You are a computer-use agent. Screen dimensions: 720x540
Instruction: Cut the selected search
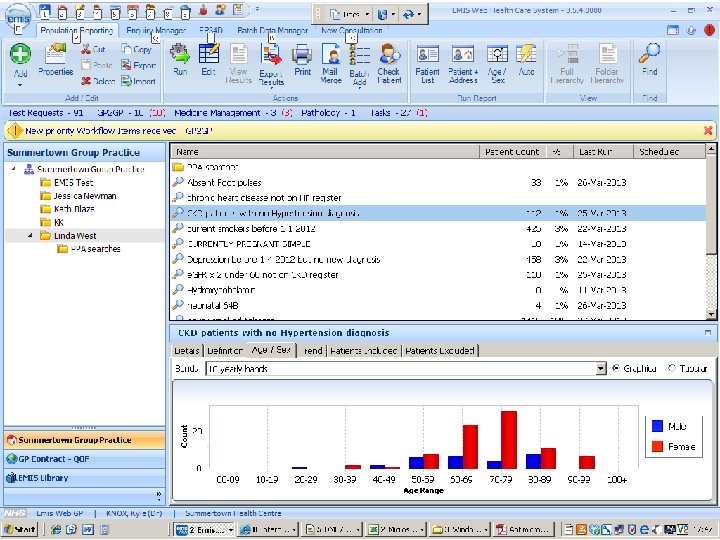[93, 49]
